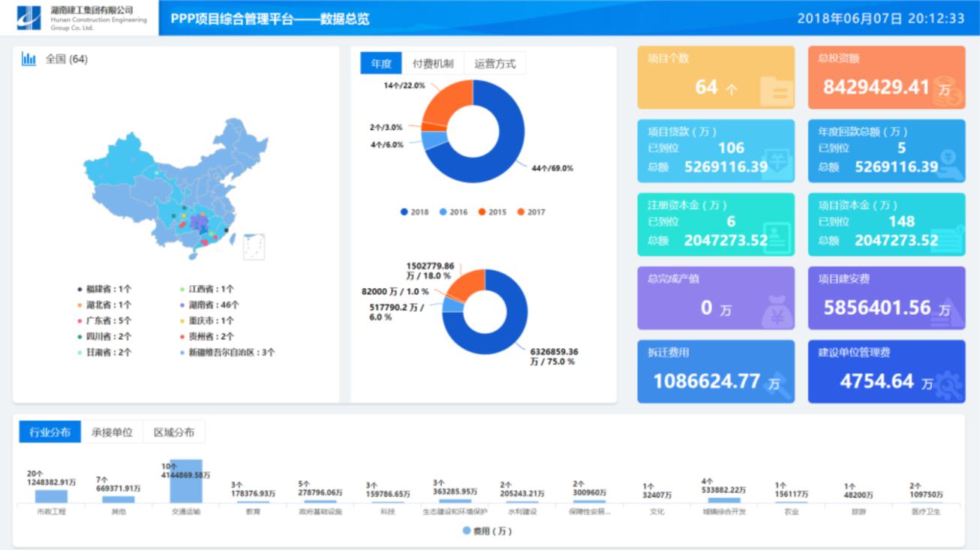This screenshot has width=980, height=550.
Task: Click the money bag icon in 总完成产值 card
Action: 776,311
